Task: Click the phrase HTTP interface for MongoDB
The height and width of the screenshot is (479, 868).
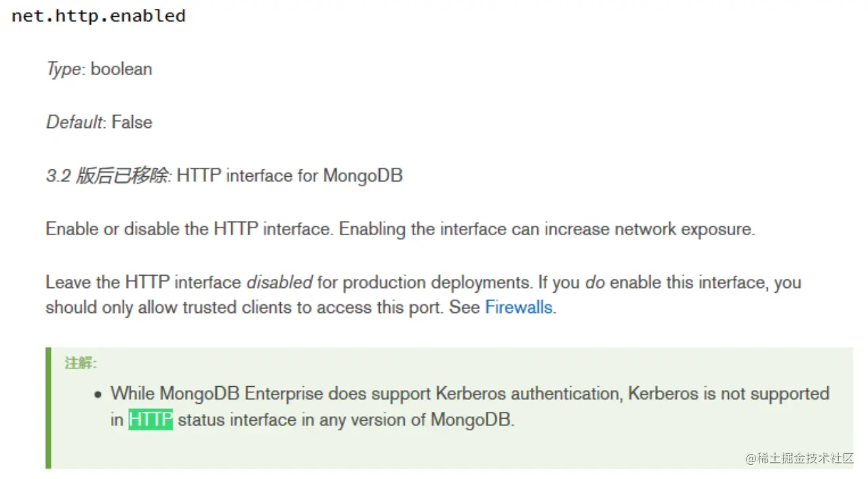Action: 290,176
